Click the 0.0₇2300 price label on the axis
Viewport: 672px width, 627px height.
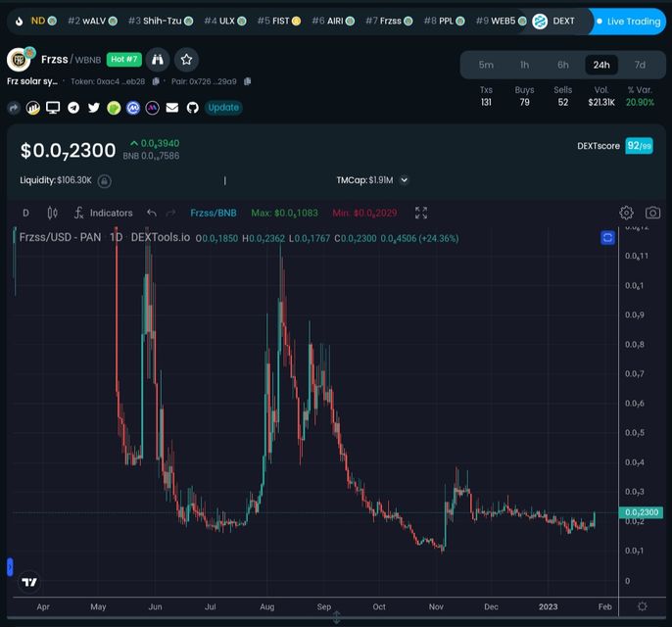point(641,512)
